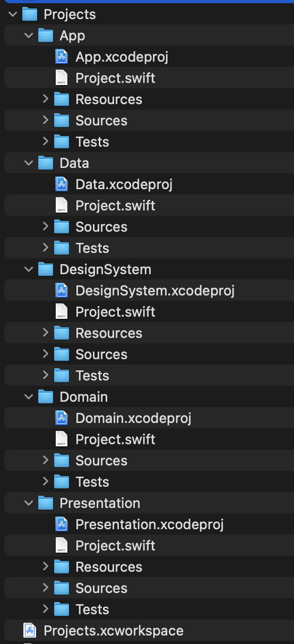Click Sources folder icon inside Domain
This screenshot has height=644, width=294.
click(x=62, y=460)
